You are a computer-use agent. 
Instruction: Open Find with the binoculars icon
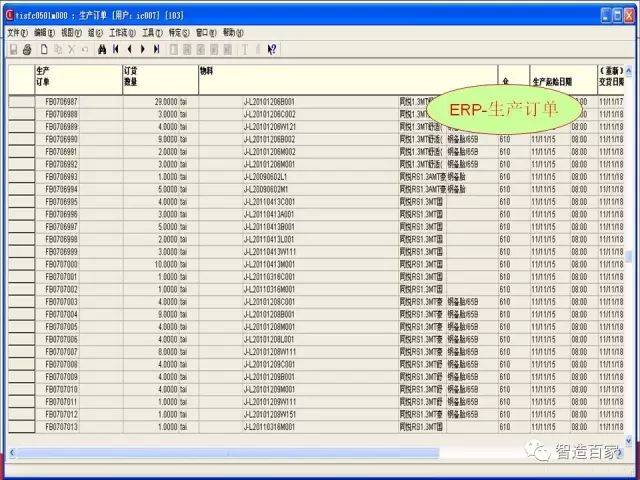[x=102, y=50]
